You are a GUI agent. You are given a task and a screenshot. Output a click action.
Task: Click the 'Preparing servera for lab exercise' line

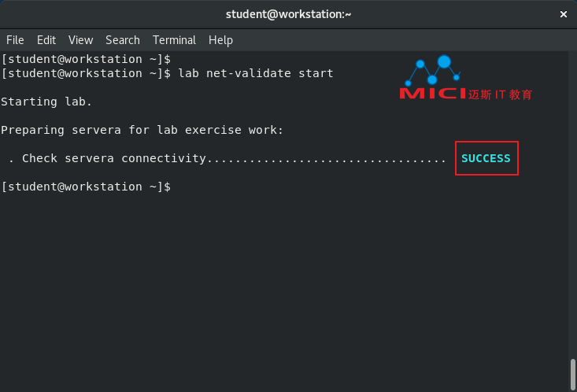142,130
